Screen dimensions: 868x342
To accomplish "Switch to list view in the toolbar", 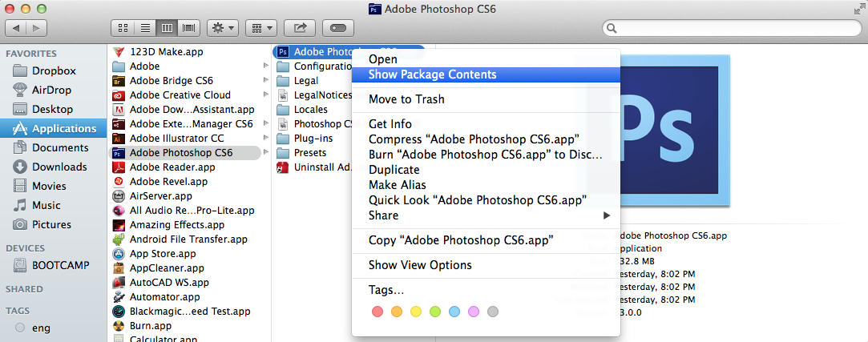I will pos(144,28).
